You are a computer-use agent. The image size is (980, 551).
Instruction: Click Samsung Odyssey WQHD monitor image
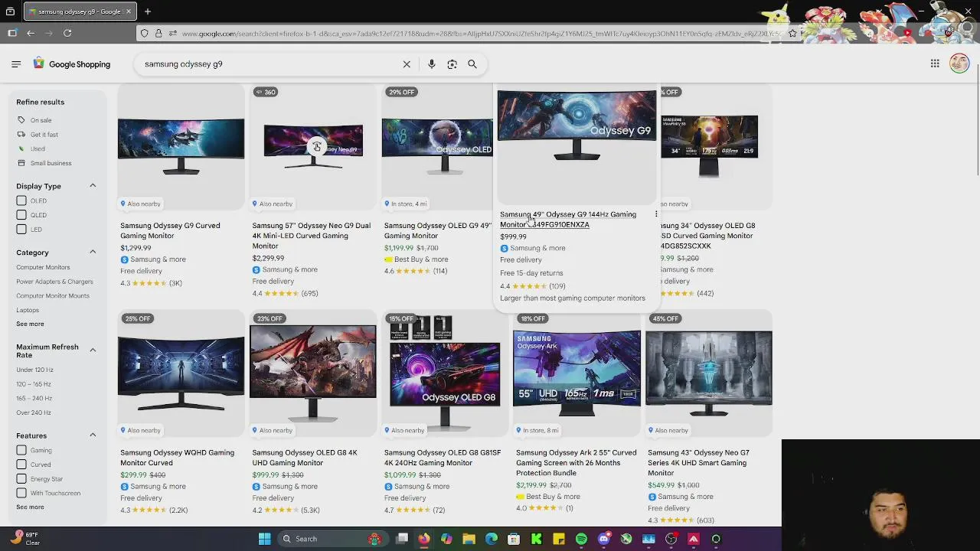coord(181,375)
